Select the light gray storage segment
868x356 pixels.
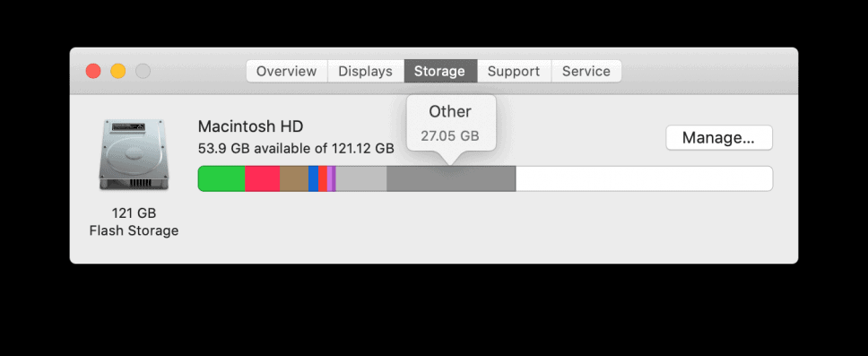(361, 178)
